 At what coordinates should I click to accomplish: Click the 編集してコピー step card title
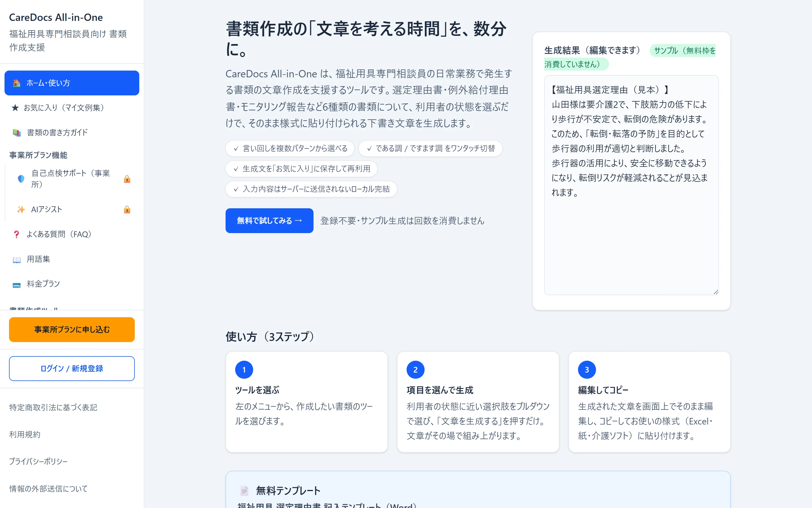click(603, 390)
